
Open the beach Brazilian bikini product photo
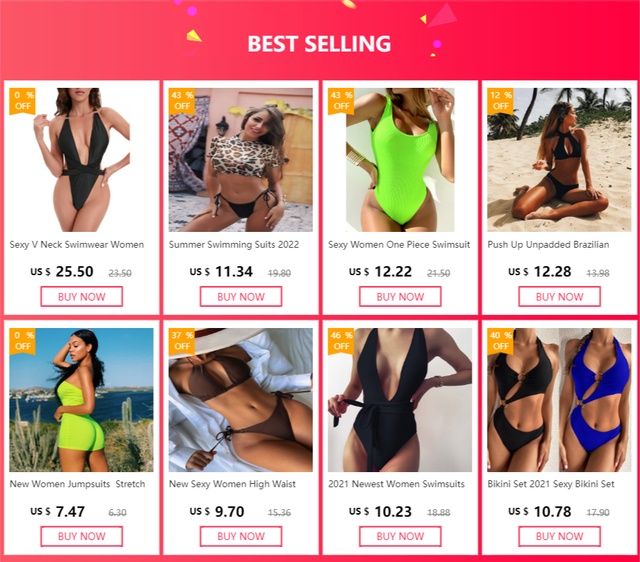tap(559, 160)
